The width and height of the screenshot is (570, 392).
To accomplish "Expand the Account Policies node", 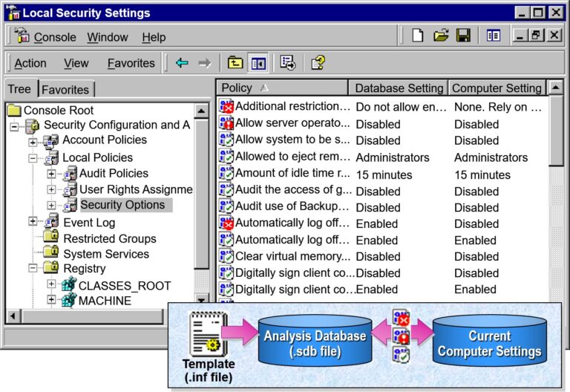I will (33, 142).
